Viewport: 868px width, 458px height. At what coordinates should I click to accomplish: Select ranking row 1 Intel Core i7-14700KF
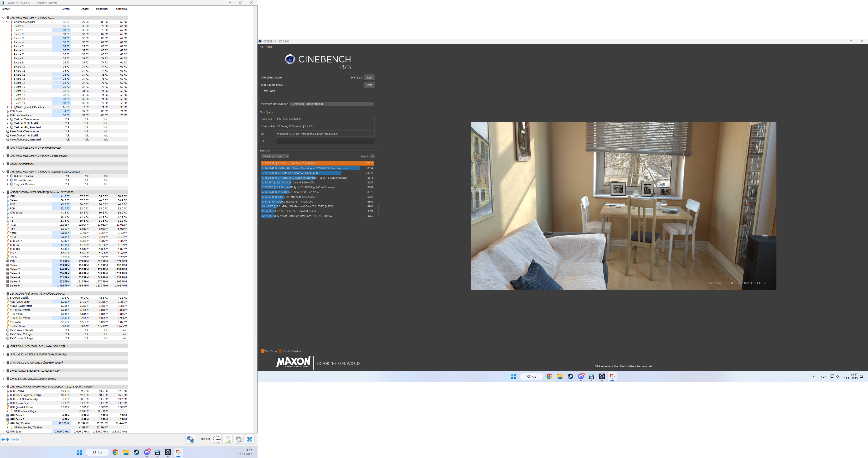tap(317, 163)
